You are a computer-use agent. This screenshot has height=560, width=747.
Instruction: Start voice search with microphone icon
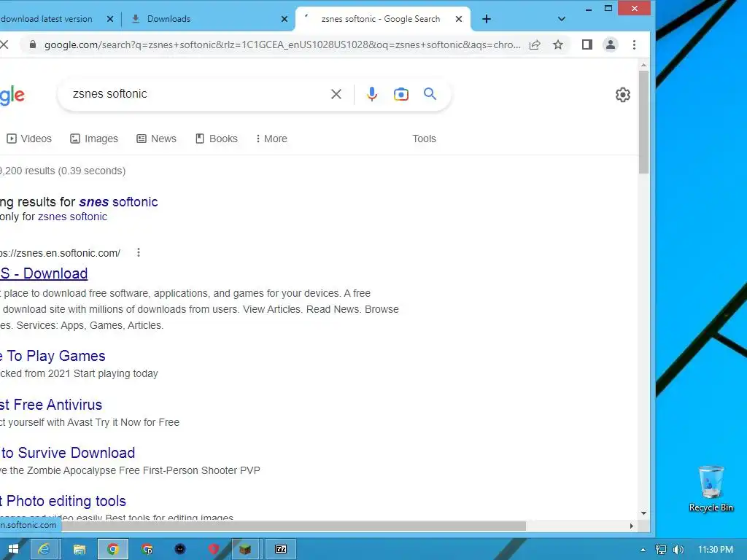pyautogui.click(x=372, y=94)
